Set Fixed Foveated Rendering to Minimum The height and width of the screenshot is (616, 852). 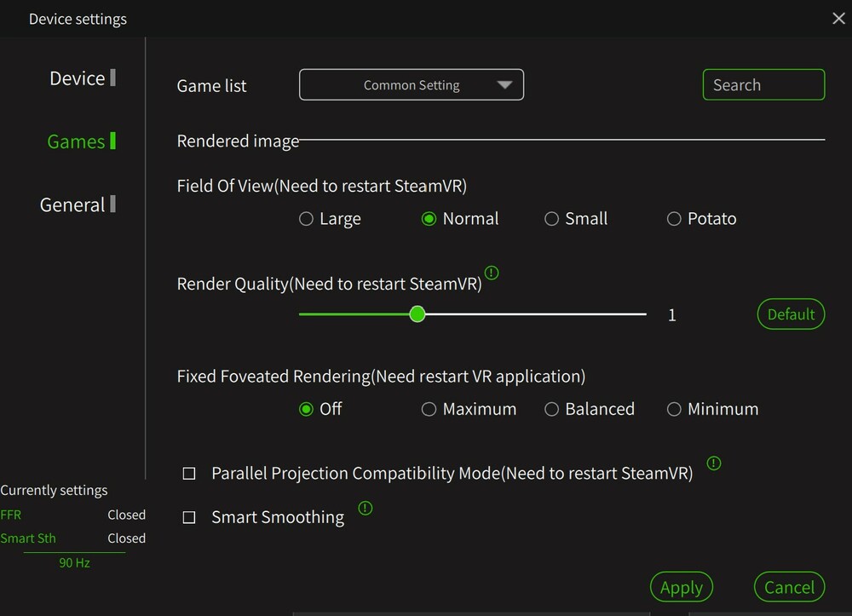pyautogui.click(x=674, y=410)
